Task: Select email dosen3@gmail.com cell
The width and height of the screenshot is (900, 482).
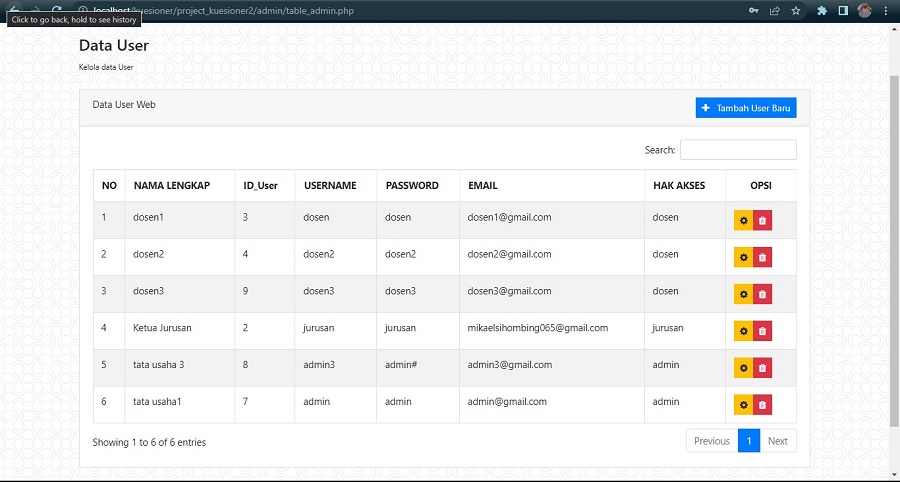Action: tap(552, 294)
